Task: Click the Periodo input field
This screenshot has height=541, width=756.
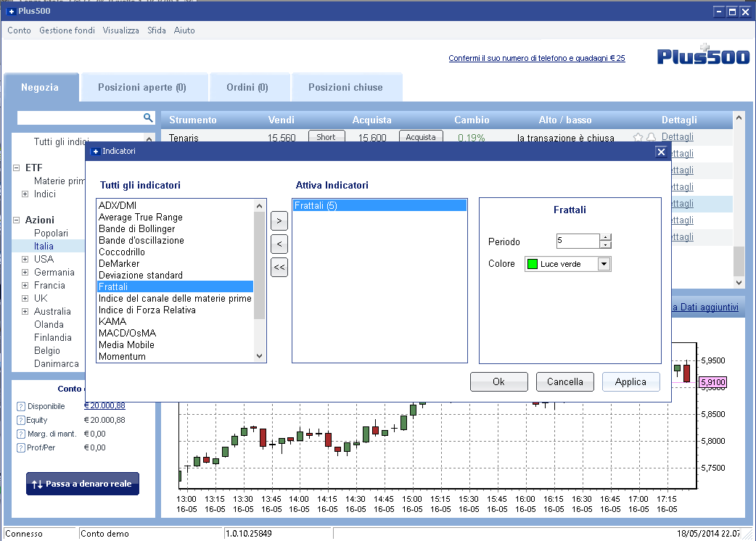Action: 578,241
